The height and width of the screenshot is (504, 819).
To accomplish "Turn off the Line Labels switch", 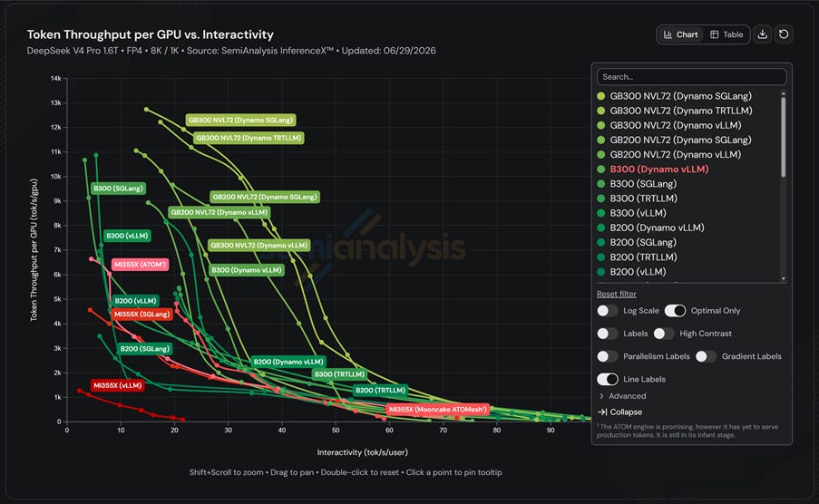I will point(608,379).
